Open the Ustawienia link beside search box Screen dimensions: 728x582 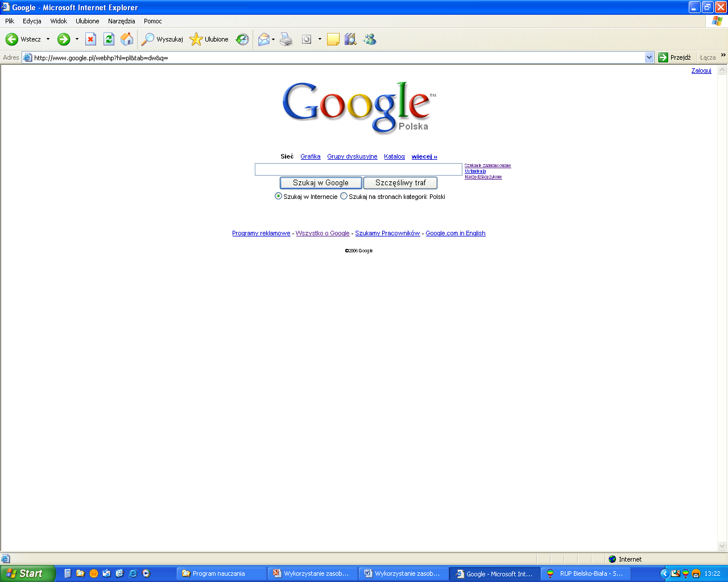point(475,171)
